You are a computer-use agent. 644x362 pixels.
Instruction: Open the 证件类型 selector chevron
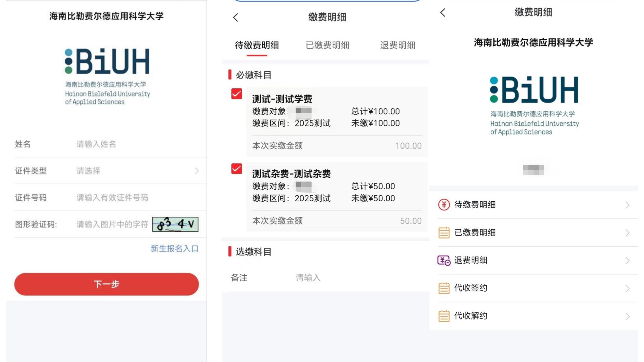pyautogui.click(x=197, y=171)
